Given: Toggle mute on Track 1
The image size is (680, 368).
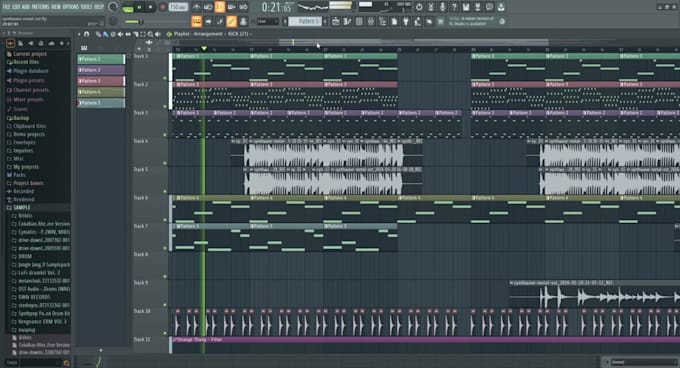Looking at the screenshot, I should (x=165, y=78).
